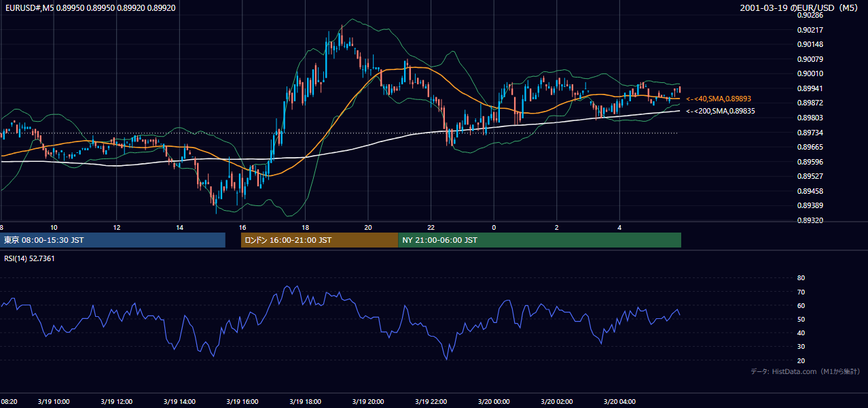The image size is (868, 408).
Task: Click RSI scale value 50
Action: click(x=801, y=319)
